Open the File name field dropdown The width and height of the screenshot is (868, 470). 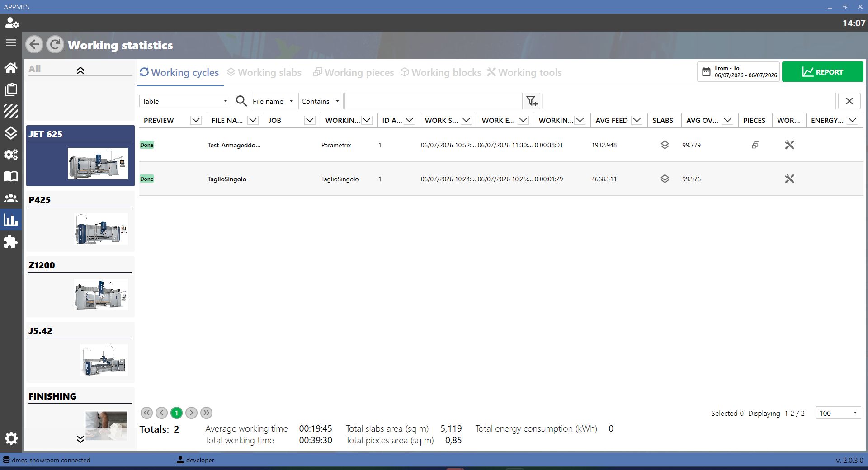pos(273,101)
